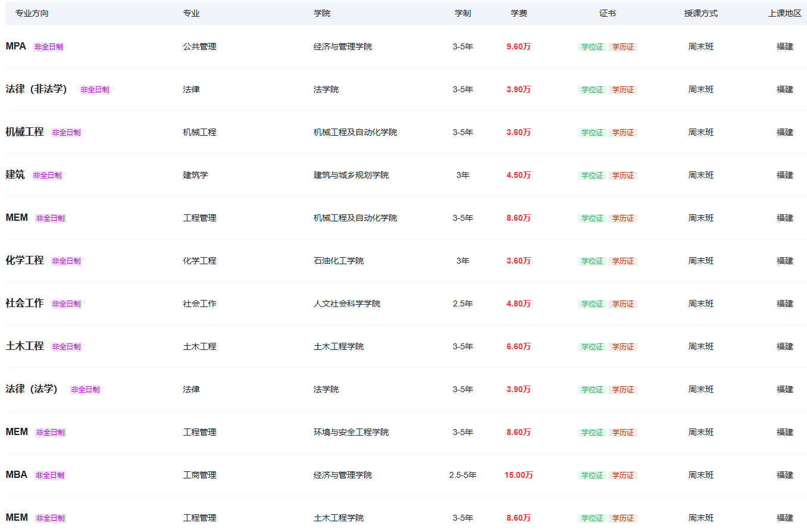This screenshot has width=807, height=532.
Task: Click the 学费 column header
Action: (519, 13)
